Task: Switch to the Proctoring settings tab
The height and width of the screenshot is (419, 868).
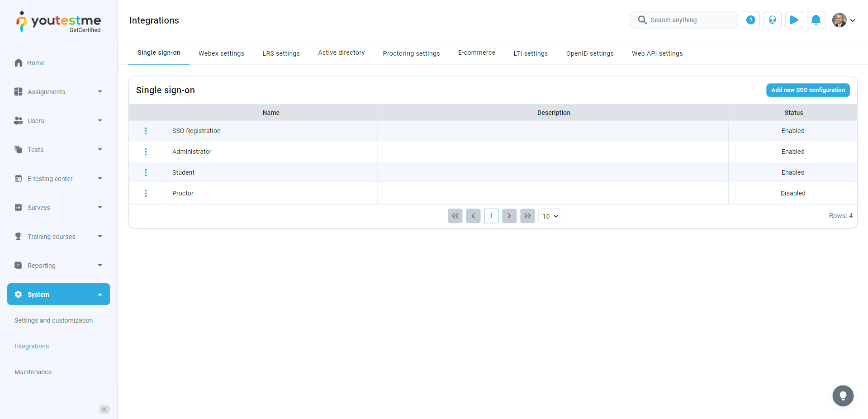Action: click(411, 53)
